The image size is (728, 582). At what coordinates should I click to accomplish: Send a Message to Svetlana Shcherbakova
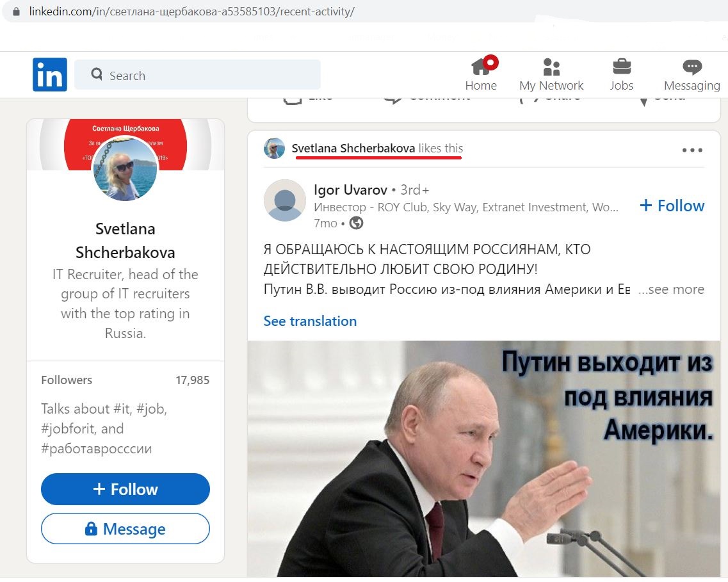pyautogui.click(x=125, y=529)
